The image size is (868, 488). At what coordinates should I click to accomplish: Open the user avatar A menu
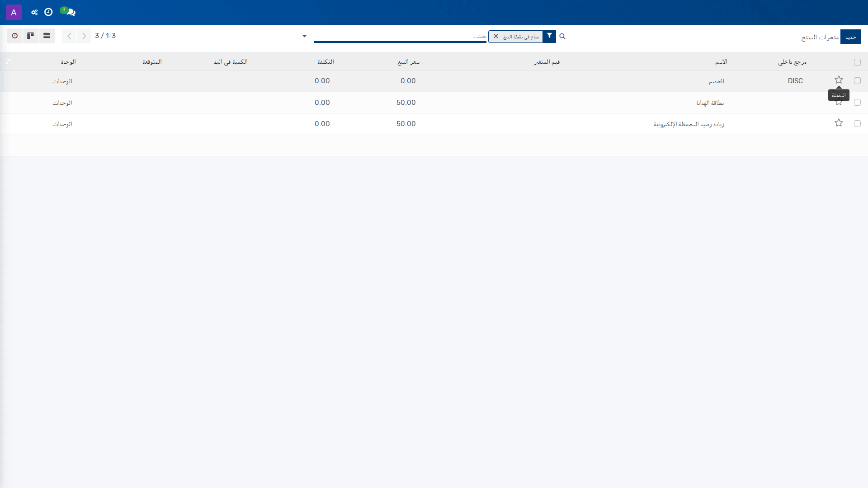point(14,12)
